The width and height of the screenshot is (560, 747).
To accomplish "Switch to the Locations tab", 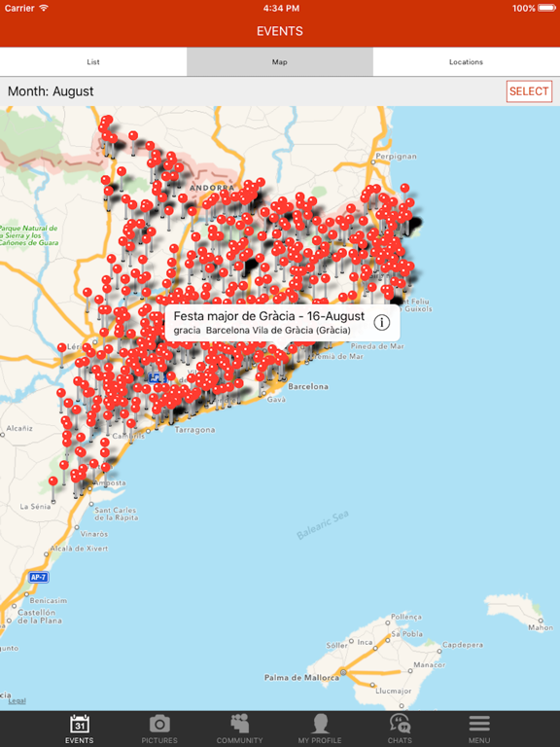I will click(x=467, y=62).
